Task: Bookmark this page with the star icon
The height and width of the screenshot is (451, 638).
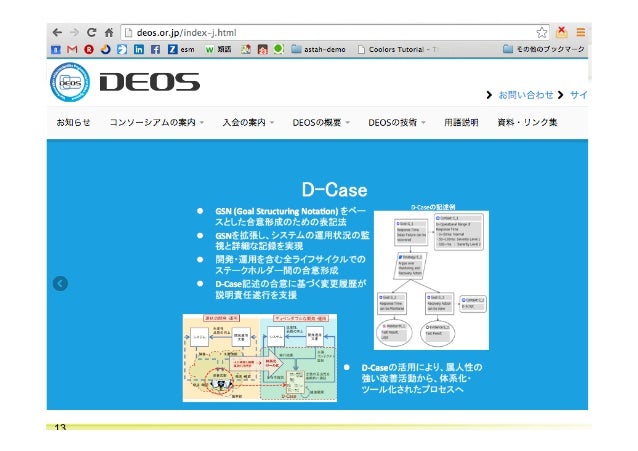Action: 542,33
